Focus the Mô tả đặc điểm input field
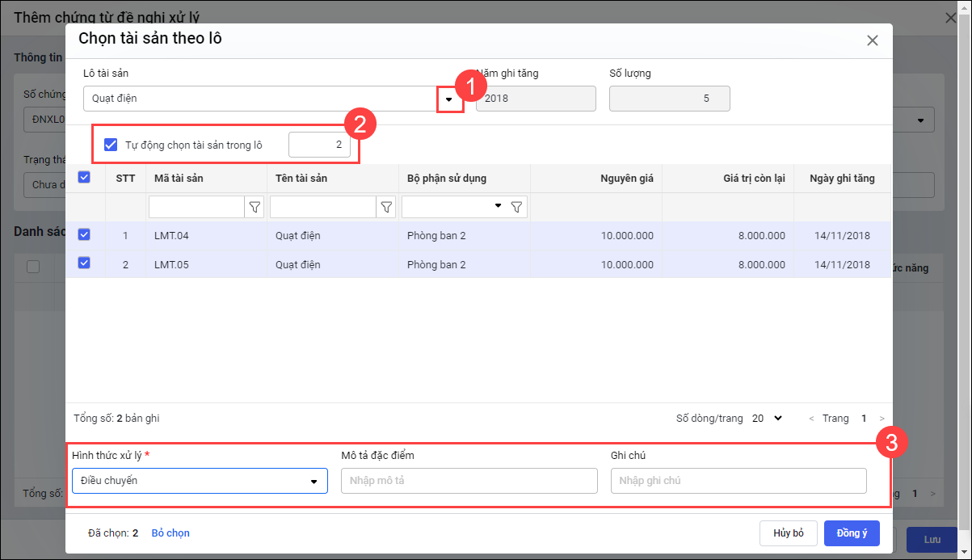The image size is (972, 560). 469,481
